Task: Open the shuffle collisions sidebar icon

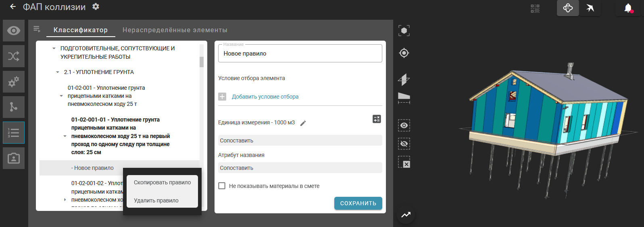Action: 14,56
